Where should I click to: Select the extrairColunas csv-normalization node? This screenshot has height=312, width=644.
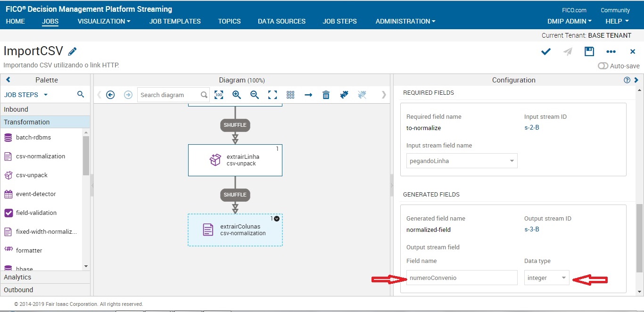(x=235, y=230)
